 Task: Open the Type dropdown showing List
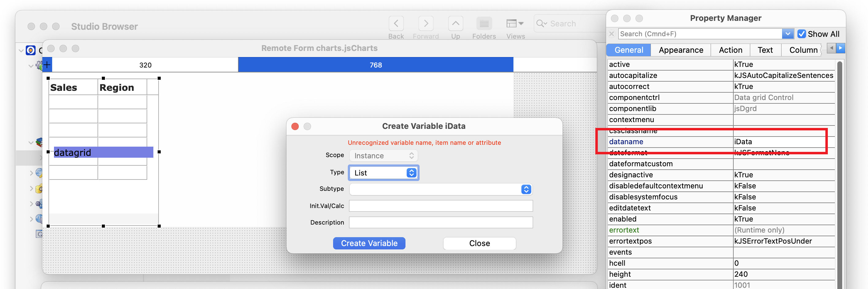point(384,173)
